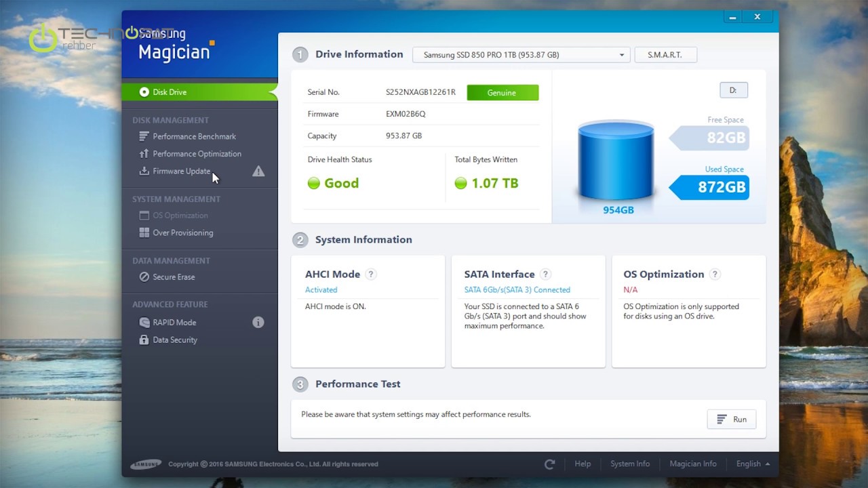868x488 pixels.
Task: Open Help in the footer
Action: 583,464
